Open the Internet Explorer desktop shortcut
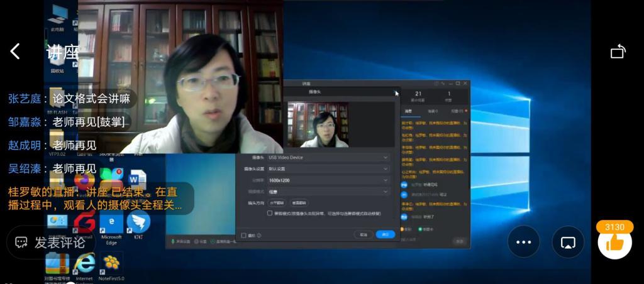 coord(84,267)
